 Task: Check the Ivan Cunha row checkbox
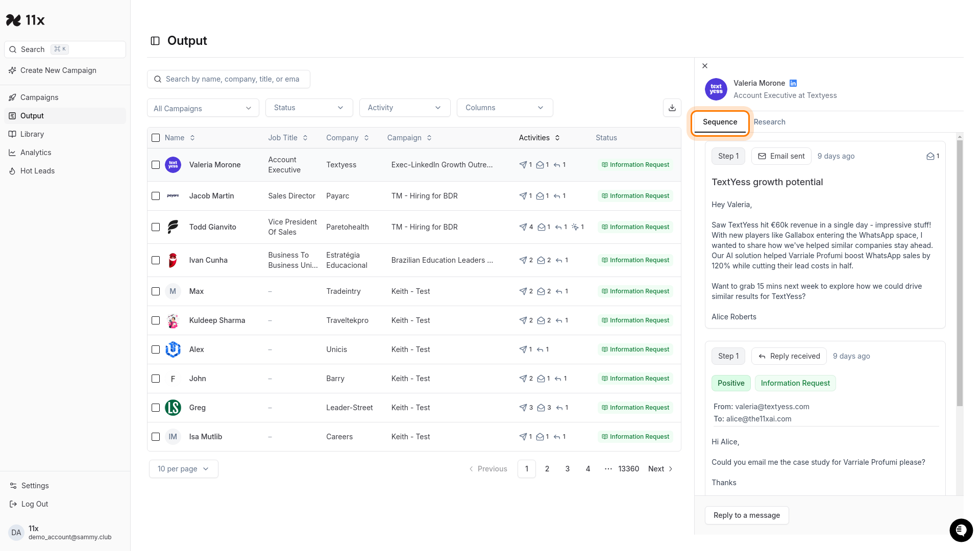click(156, 260)
